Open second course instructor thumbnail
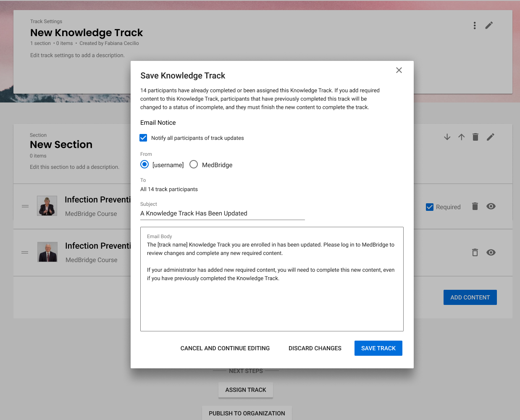Screen dimensions: 520x420 click(x=47, y=252)
